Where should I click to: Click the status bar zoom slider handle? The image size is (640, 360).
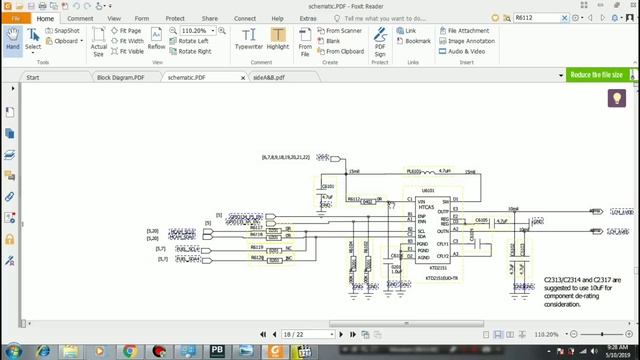[602, 334]
